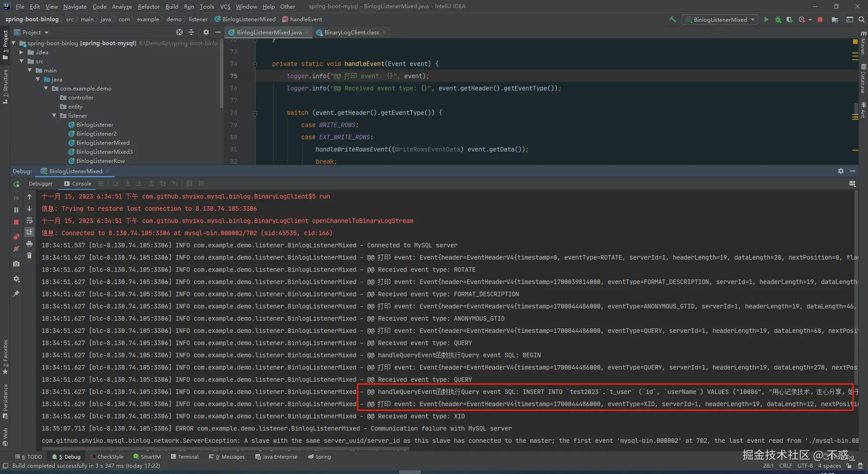Minimize the Debug tool window
868x474 pixels.
pos(853,171)
